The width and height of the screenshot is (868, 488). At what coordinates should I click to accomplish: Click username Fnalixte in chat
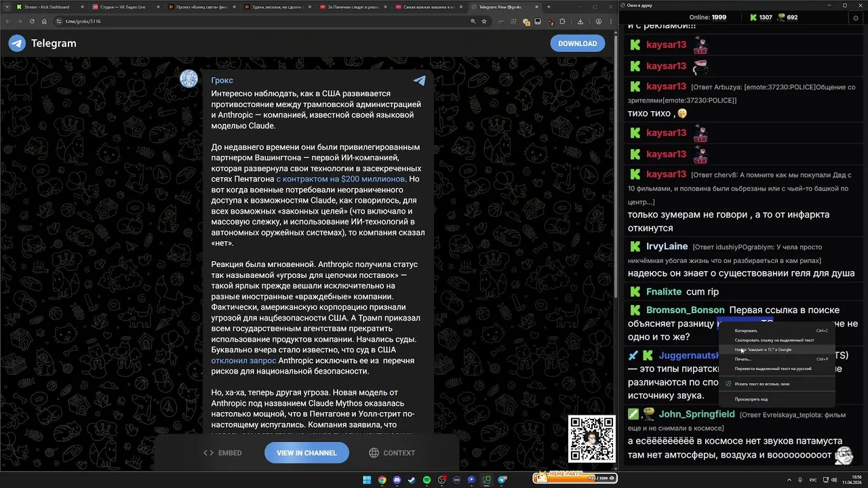pos(664,291)
